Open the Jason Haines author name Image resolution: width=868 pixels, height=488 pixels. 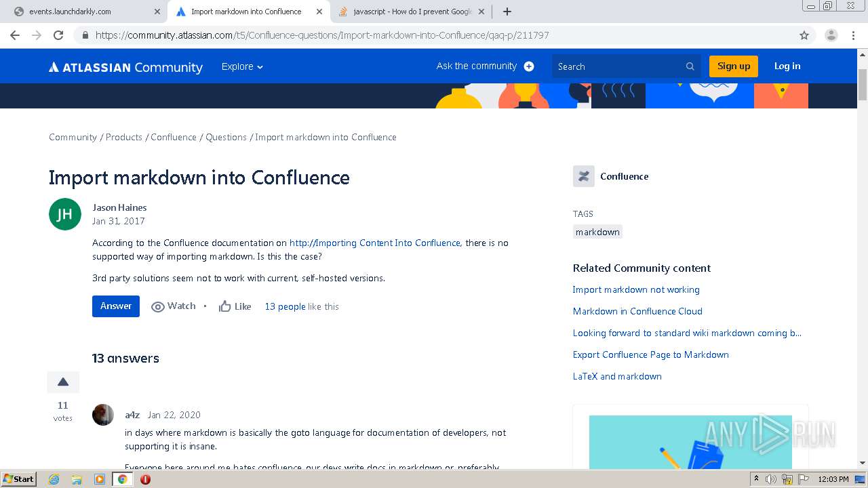pos(119,207)
